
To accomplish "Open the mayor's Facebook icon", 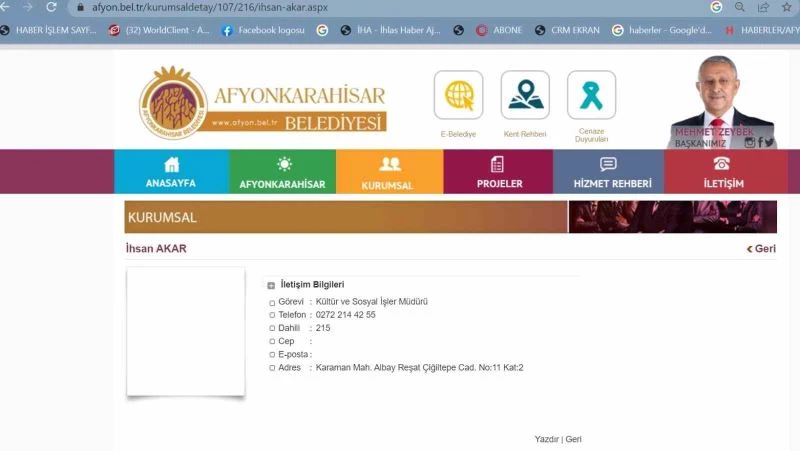I will tap(760, 143).
